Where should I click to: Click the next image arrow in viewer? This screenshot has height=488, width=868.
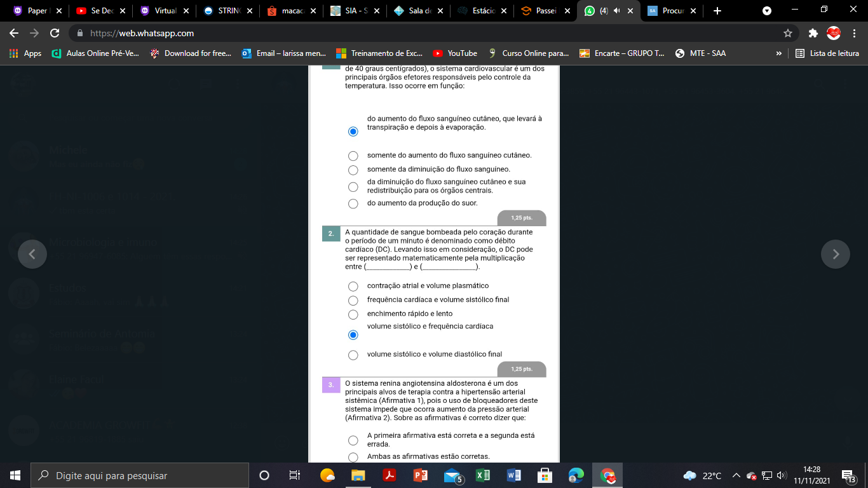click(836, 254)
